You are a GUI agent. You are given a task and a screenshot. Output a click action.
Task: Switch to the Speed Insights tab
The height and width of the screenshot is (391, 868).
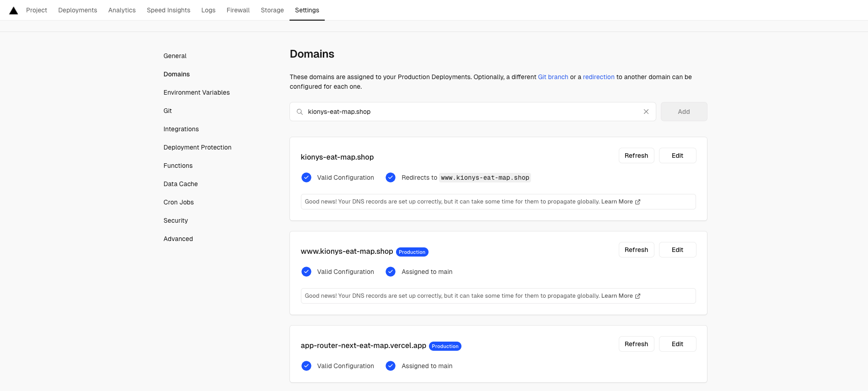coord(168,10)
